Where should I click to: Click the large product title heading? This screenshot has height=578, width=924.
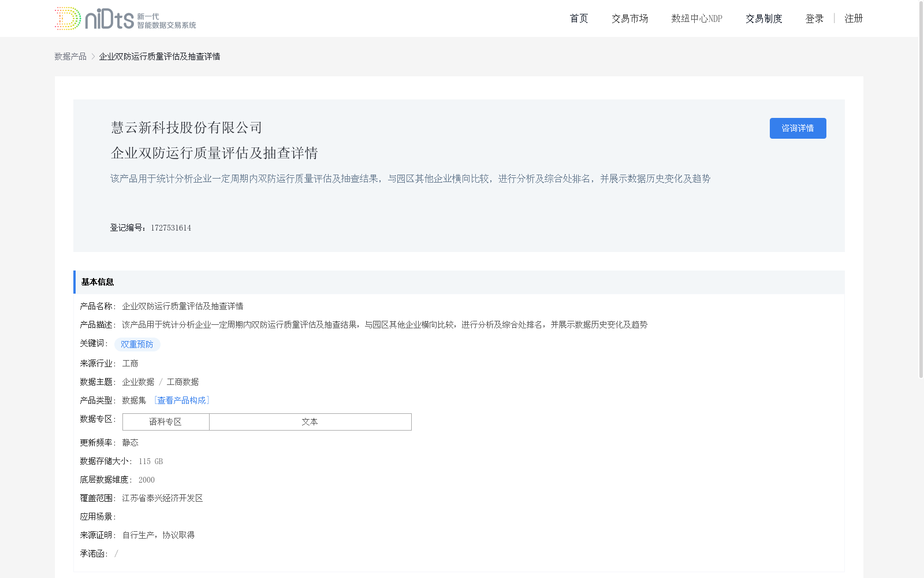214,153
